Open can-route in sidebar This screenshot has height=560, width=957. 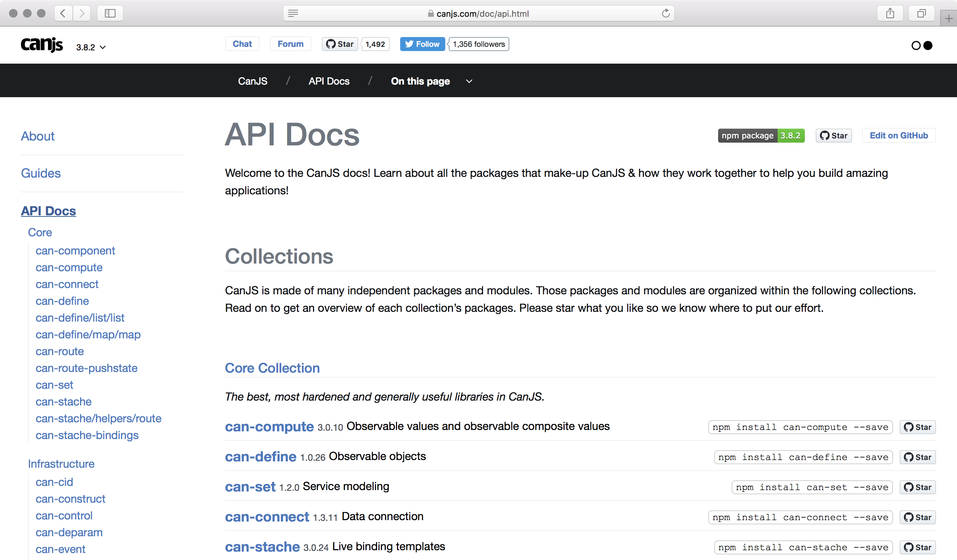59,351
